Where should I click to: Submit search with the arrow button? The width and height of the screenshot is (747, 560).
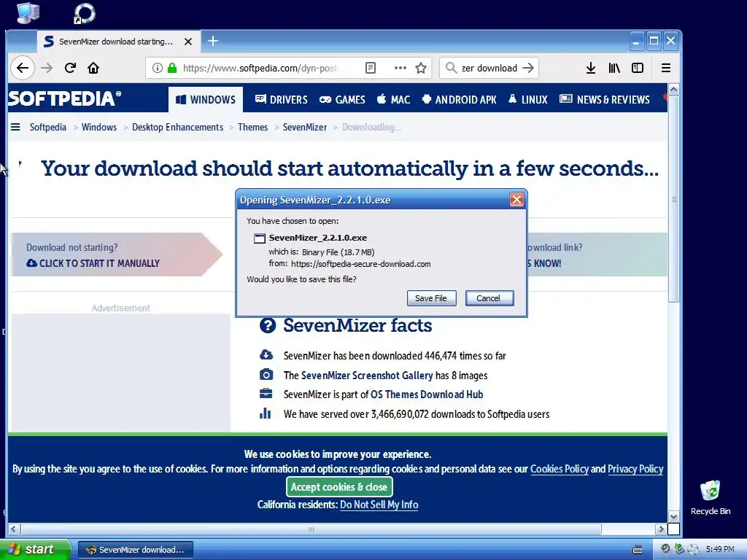pos(528,68)
